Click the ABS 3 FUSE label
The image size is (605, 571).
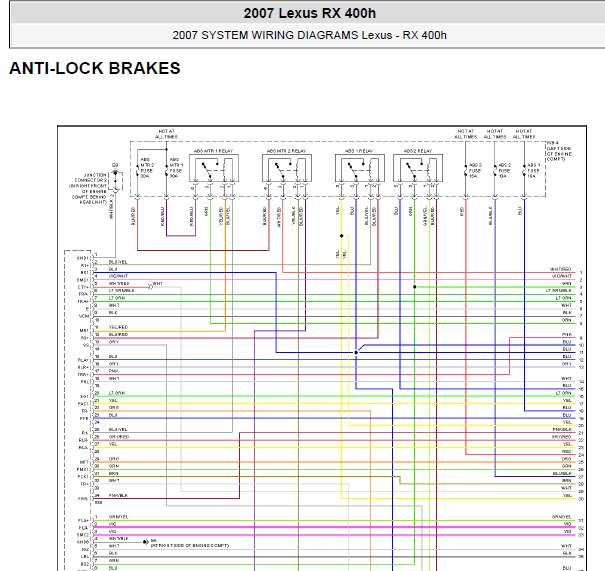point(475,170)
